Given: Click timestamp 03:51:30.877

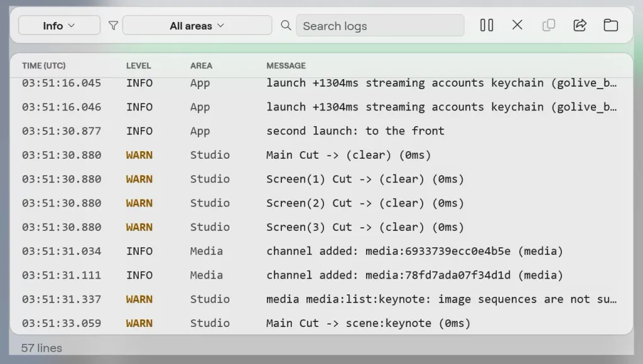Looking at the screenshot, I should (62, 131).
